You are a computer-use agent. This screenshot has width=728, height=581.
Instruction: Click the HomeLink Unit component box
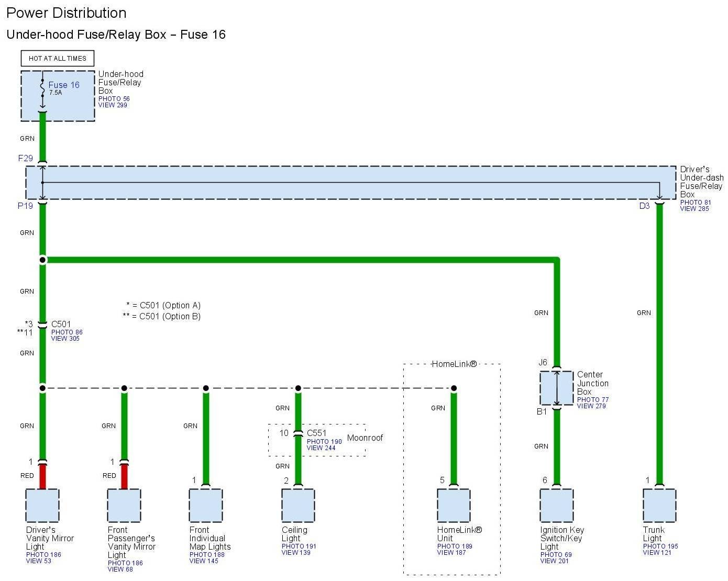tap(454, 506)
